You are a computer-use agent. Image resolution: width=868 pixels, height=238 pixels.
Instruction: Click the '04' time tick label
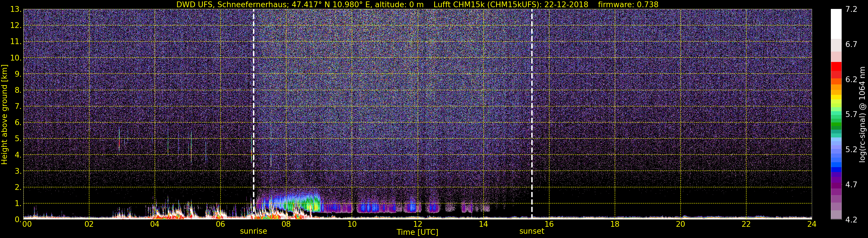point(155,224)
